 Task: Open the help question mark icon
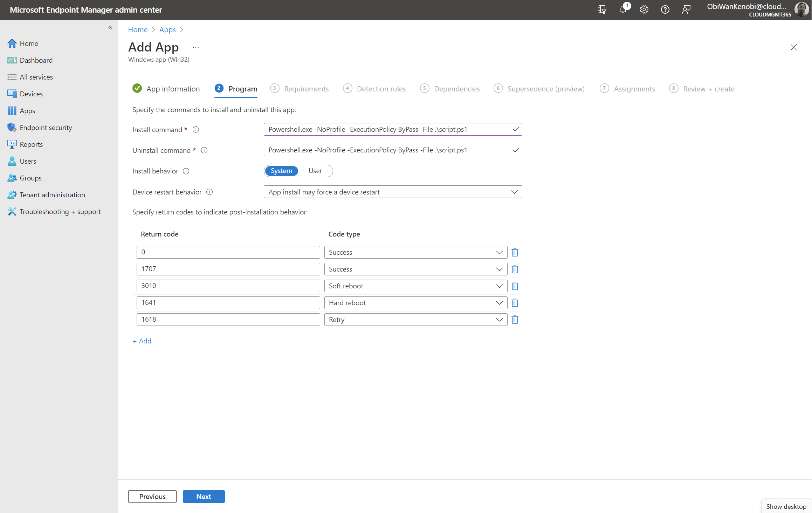pyautogui.click(x=665, y=9)
